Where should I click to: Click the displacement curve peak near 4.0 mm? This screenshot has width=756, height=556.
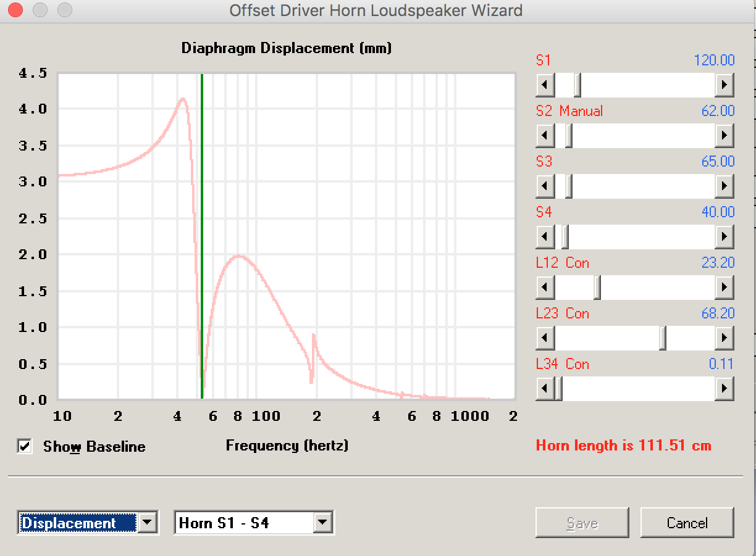pos(182,99)
